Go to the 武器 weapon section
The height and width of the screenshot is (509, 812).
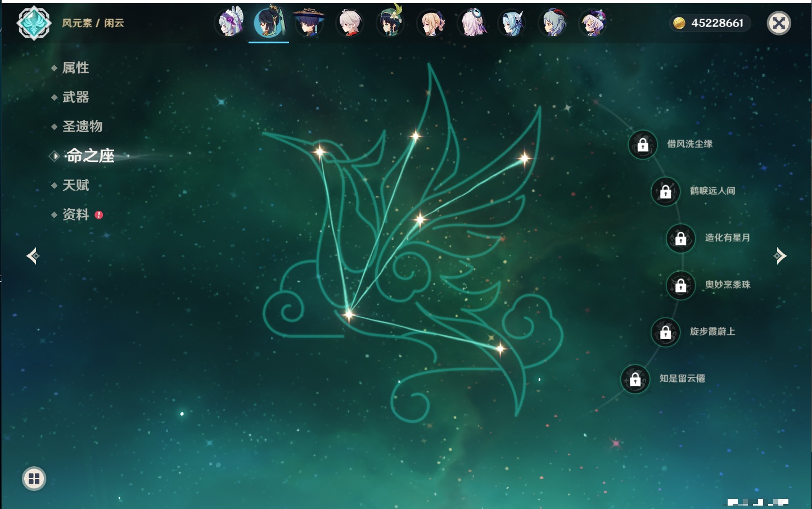tap(75, 97)
